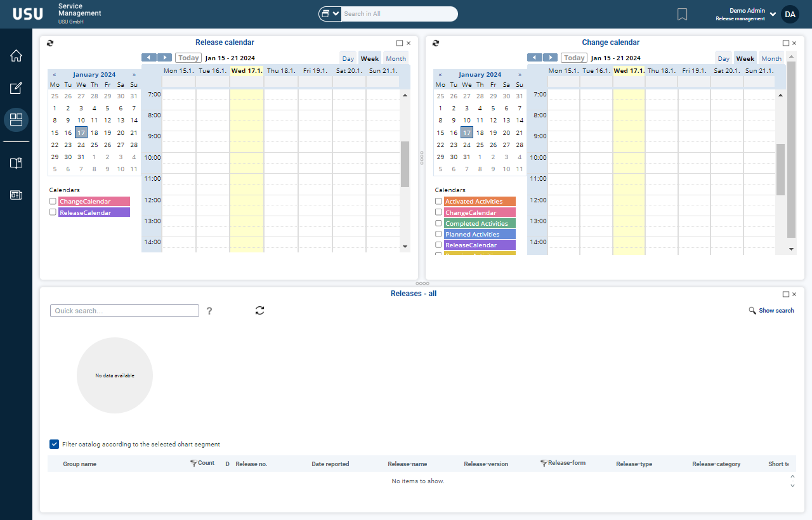Click Today button in Release calendar
This screenshot has height=520, width=812.
tap(188, 58)
